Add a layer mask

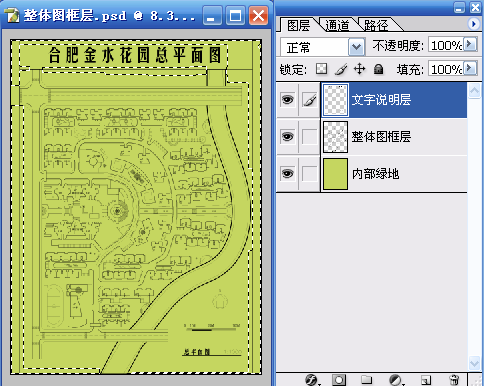(339, 380)
